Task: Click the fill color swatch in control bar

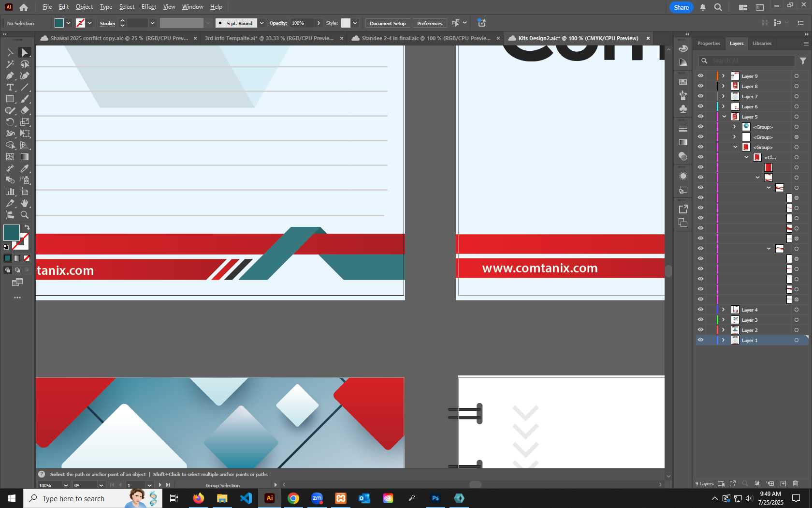Action: (59, 23)
